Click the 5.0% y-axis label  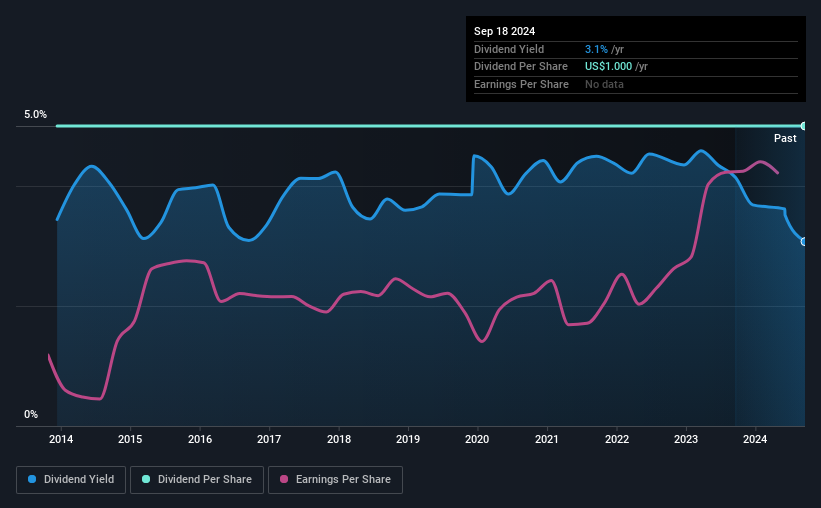coord(35,114)
